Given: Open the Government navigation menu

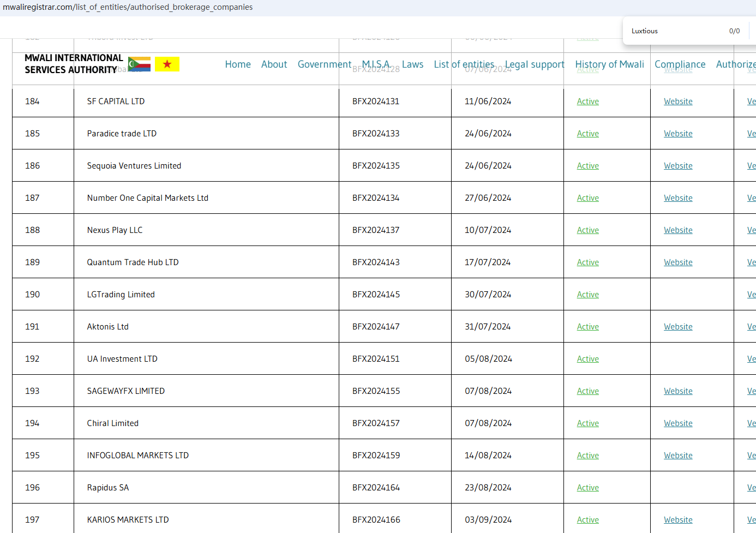Looking at the screenshot, I should [324, 64].
